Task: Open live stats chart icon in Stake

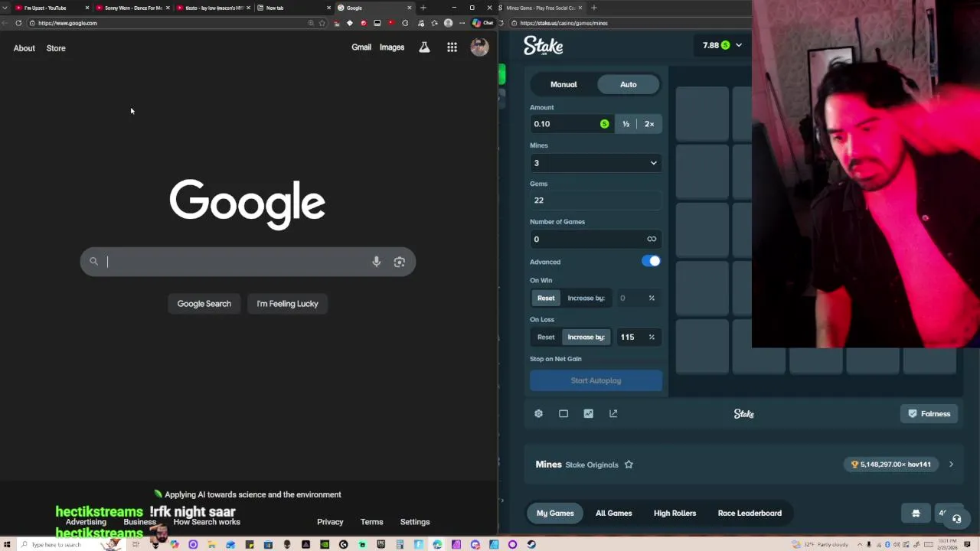Action: pyautogui.click(x=588, y=413)
